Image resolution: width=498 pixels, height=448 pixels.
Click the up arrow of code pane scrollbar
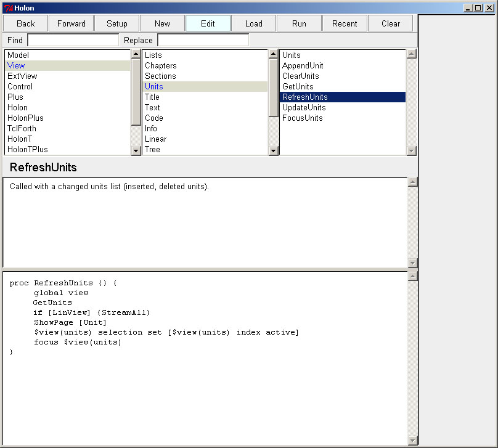411,276
